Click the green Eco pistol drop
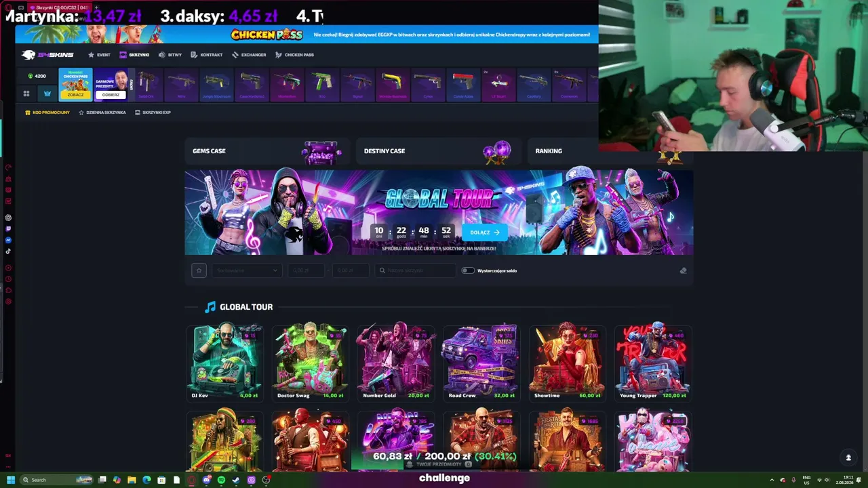Viewport: 868px width, 488px height. [x=322, y=84]
